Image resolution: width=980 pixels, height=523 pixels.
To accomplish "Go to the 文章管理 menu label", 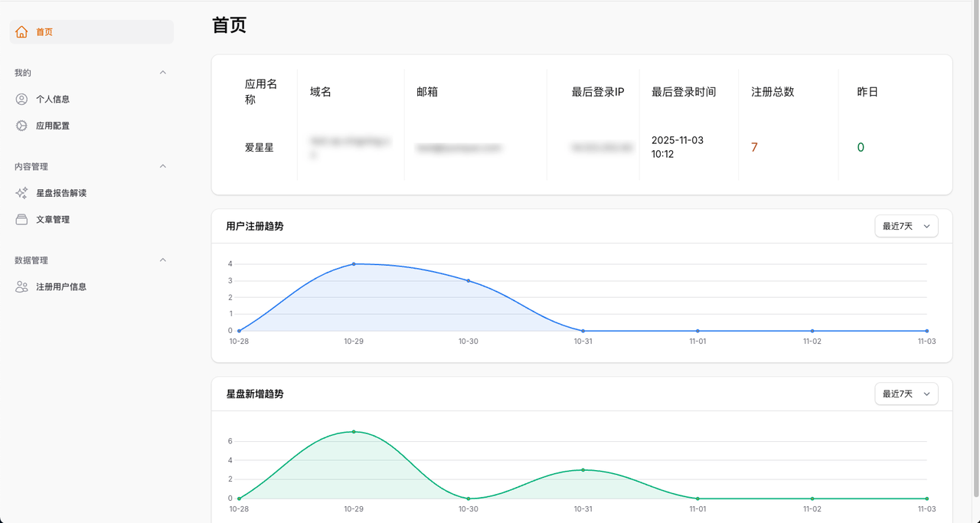I will (53, 220).
